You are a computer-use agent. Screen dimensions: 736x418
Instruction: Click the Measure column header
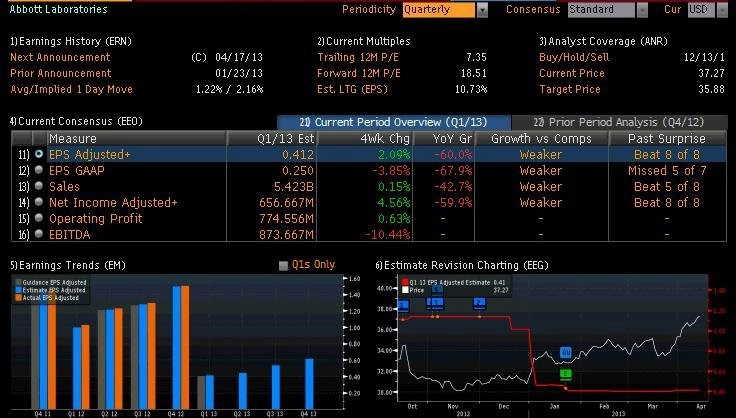tap(136, 138)
